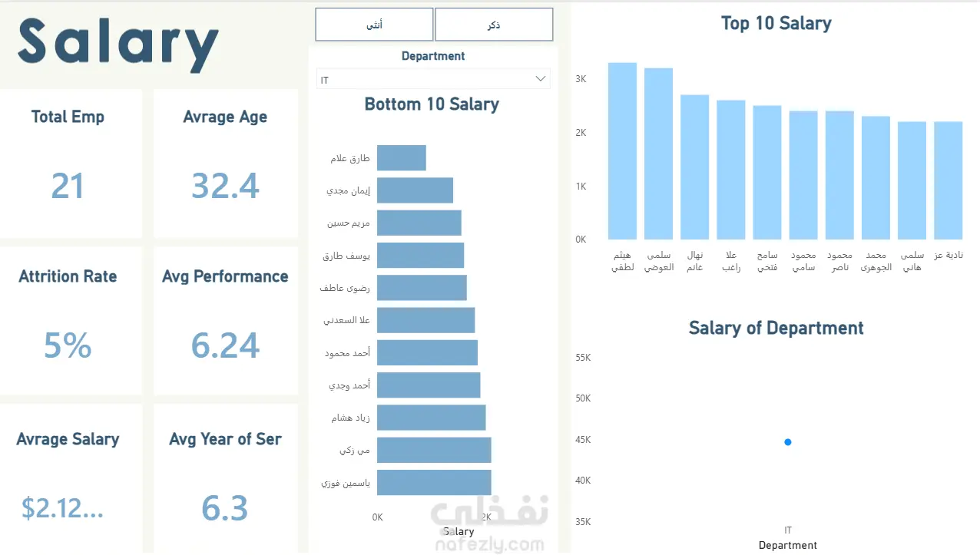
Task: Select the مريم حسين salary bar
Action: point(419,223)
